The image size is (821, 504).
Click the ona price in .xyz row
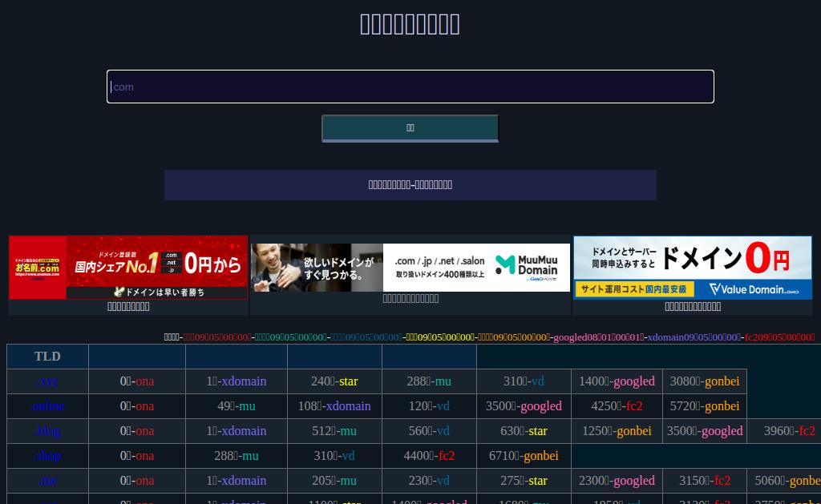tap(137, 381)
